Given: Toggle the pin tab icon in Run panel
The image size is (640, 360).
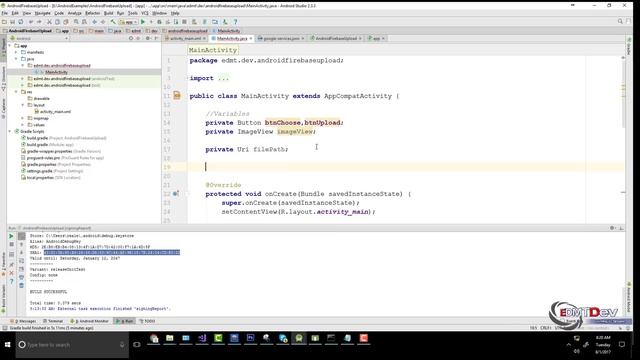Looking at the screenshot, I should (x=11, y=264).
